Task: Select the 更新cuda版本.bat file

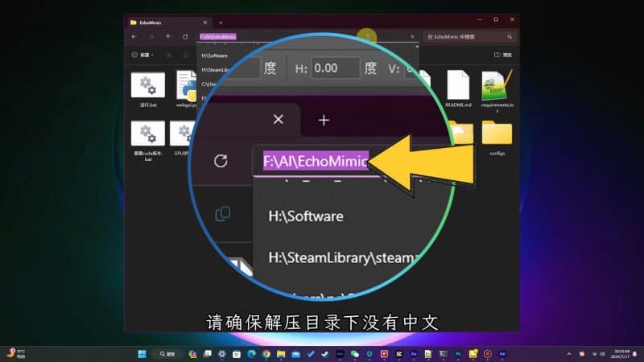Action: [148, 140]
